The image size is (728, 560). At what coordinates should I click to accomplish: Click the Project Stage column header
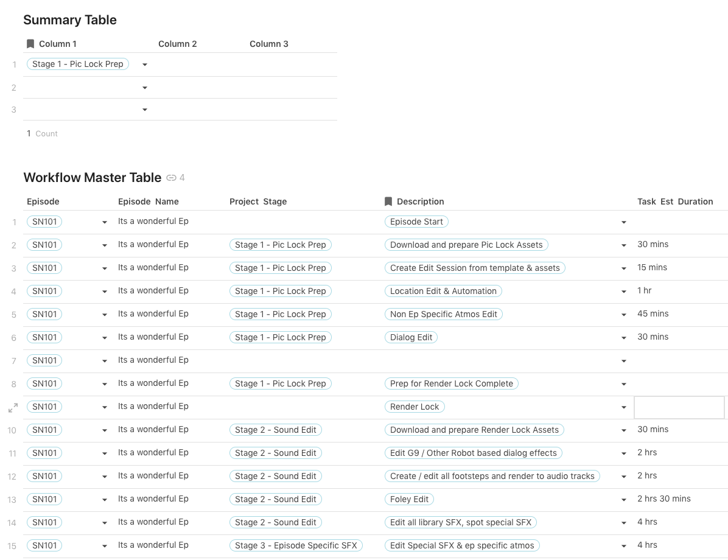coord(258,201)
